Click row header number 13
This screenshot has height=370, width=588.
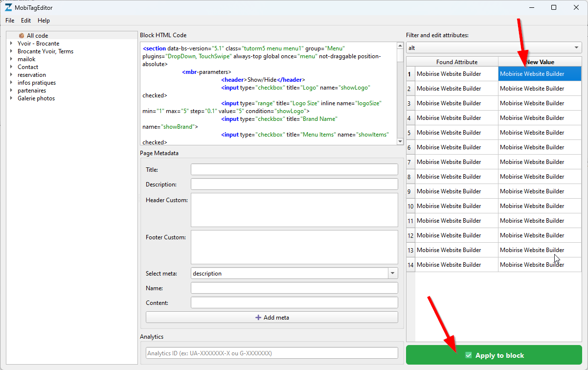coord(410,250)
